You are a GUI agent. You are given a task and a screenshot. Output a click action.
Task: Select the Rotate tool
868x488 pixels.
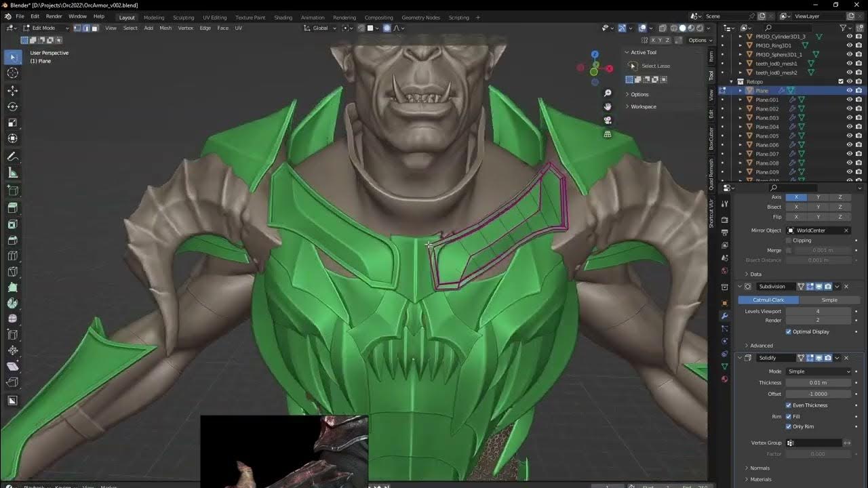tap(12, 106)
